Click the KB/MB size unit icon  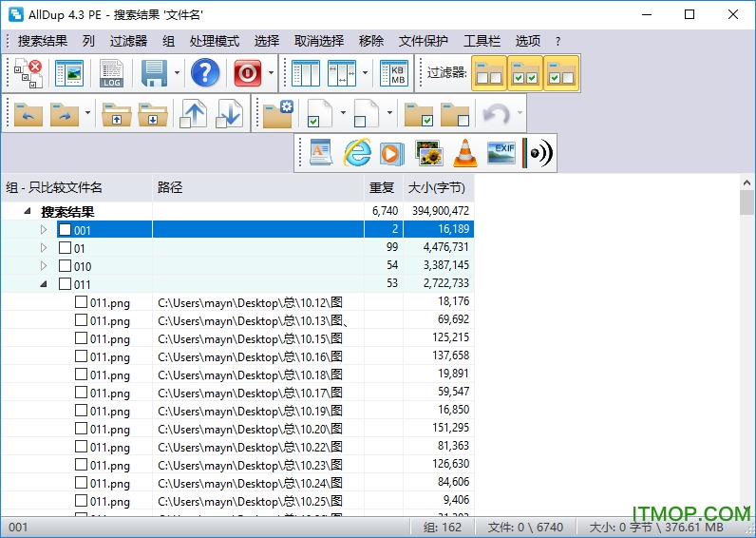pyautogui.click(x=393, y=73)
